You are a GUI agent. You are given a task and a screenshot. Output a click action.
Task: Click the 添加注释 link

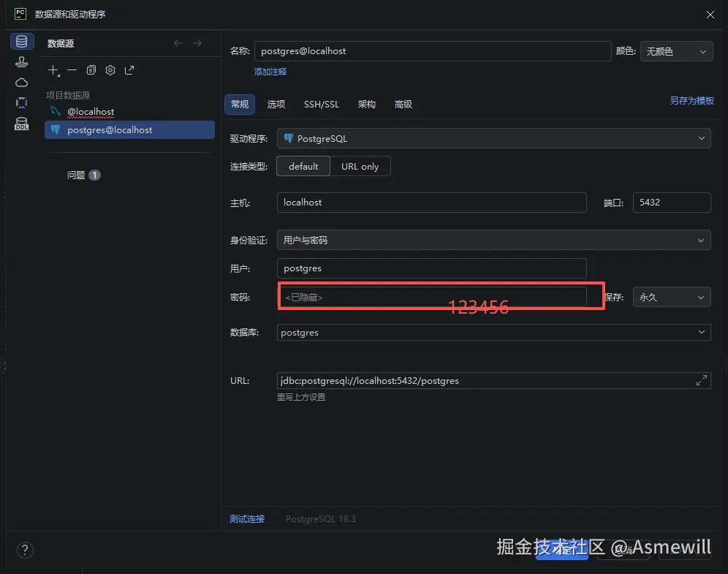tap(270, 72)
